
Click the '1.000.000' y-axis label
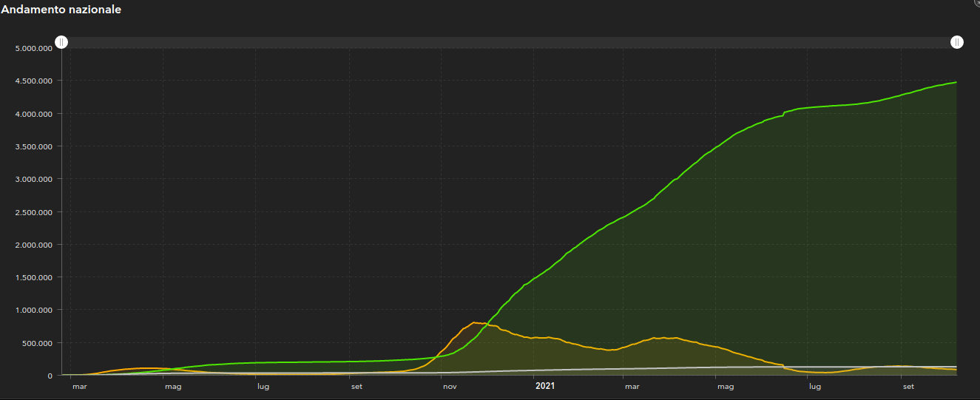(x=33, y=311)
